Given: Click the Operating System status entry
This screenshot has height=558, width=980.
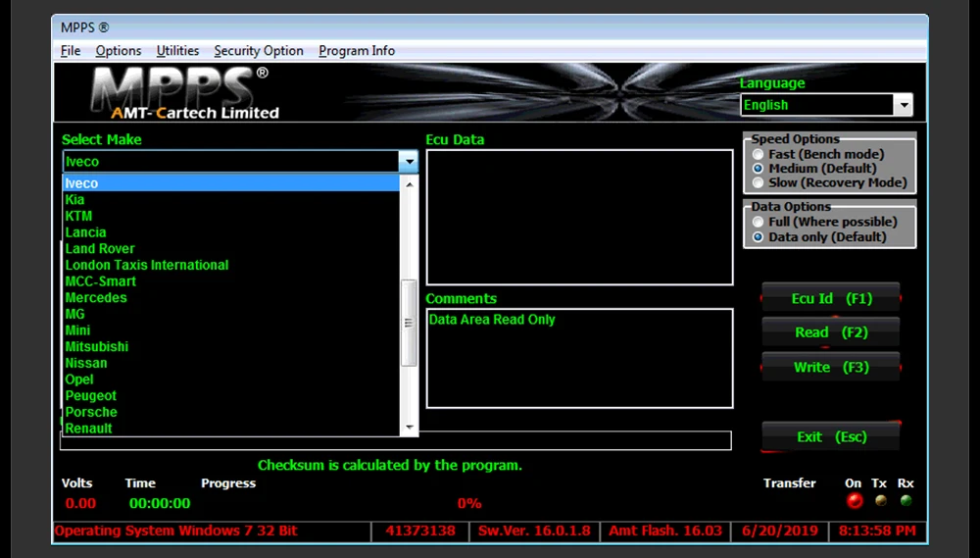Looking at the screenshot, I should (213, 532).
